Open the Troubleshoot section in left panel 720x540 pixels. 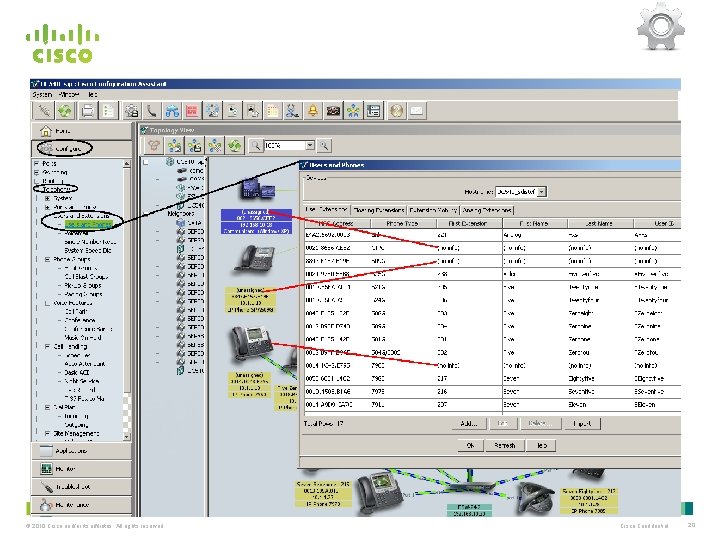pyautogui.click(x=81, y=487)
